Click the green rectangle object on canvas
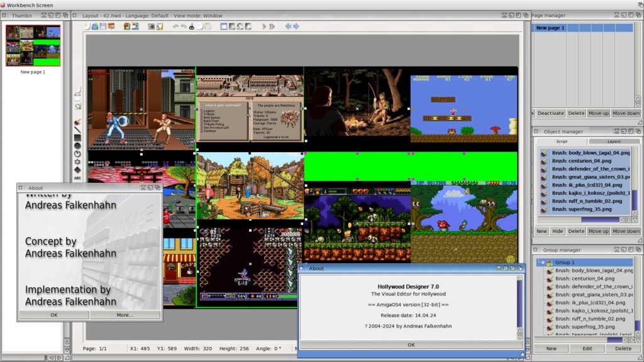This screenshot has width=644, height=362. pyautogui.click(x=411, y=166)
